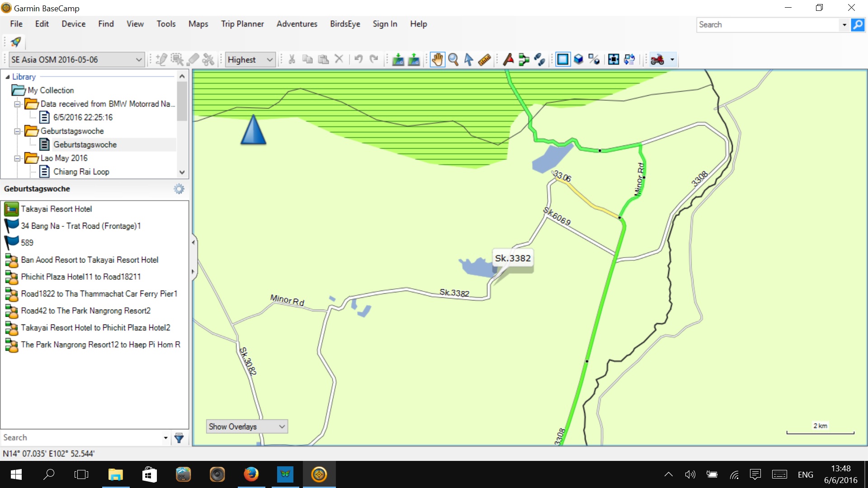The height and width of the screenshot is (488, 868).
Task: Select the ruler measure tool
Action: pyautogui.click(x=484, y=60)
